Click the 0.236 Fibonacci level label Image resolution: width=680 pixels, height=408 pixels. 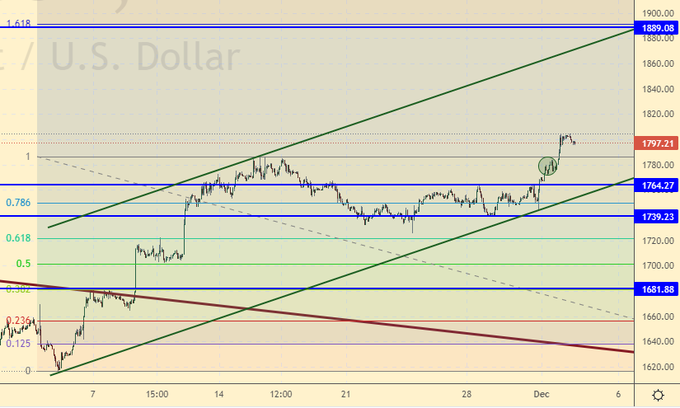coord(19,321)
